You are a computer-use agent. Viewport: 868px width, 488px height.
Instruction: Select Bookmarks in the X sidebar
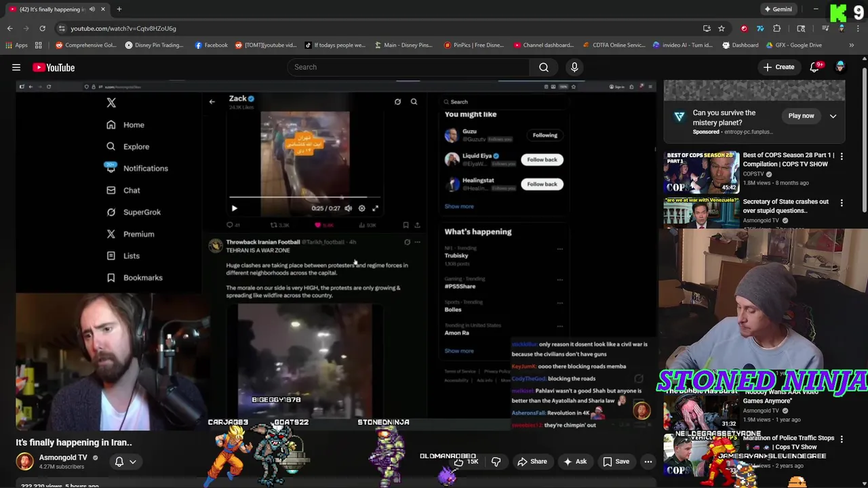coord(134,278)
